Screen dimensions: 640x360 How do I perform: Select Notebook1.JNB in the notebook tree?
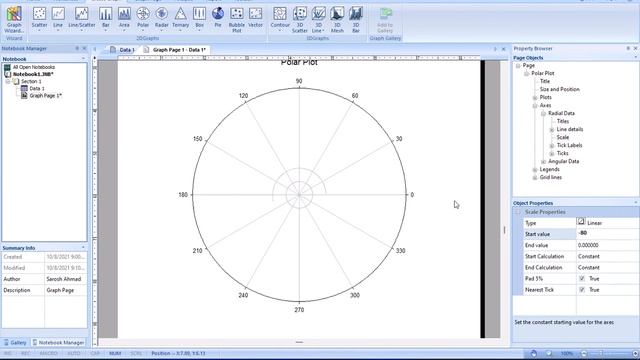click(33, 74)
